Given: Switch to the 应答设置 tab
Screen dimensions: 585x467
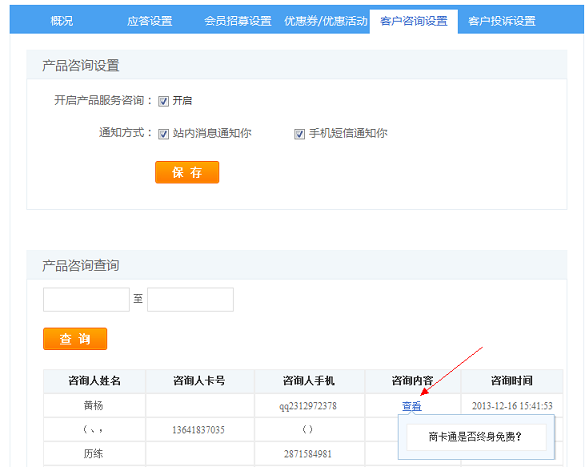Looking at the screenshot, I should (150, 21).
